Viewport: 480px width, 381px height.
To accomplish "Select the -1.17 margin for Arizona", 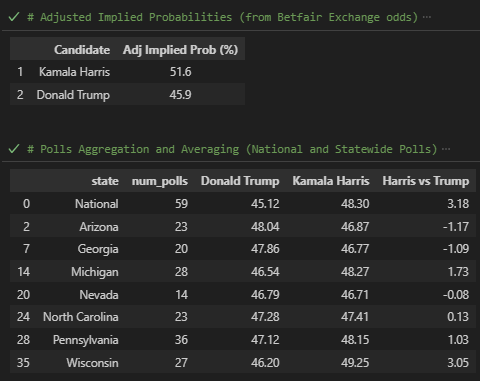I will (x=456, y=227).
